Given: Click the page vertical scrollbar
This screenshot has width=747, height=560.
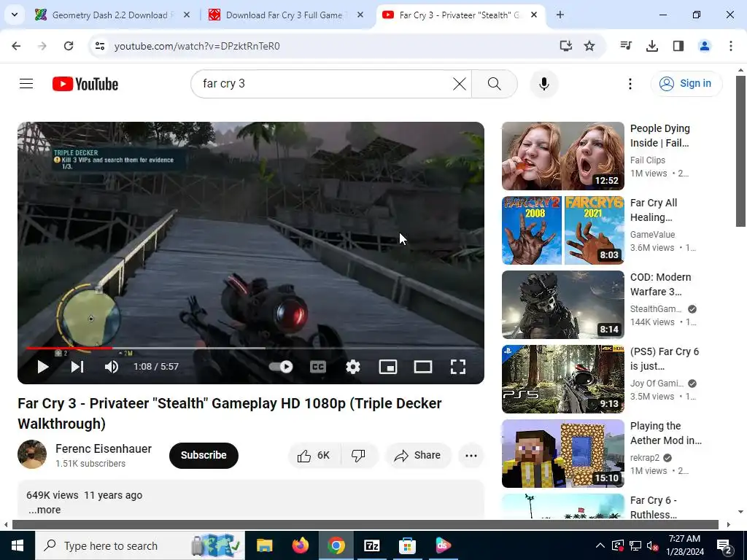Looking at the screenshot, I should (x=741, y=151).
